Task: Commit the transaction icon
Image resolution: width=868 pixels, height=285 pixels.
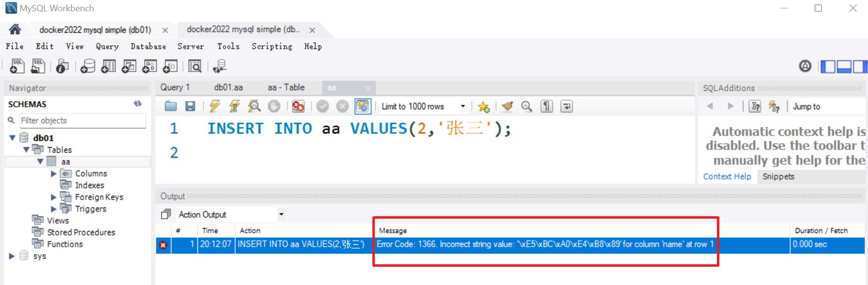Action: click(322, 106)
